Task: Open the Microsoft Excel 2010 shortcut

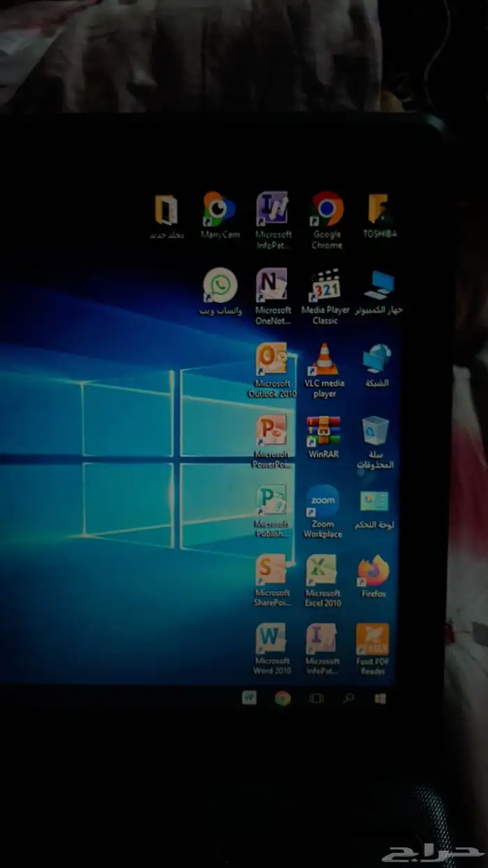Action: pos(322,571)
